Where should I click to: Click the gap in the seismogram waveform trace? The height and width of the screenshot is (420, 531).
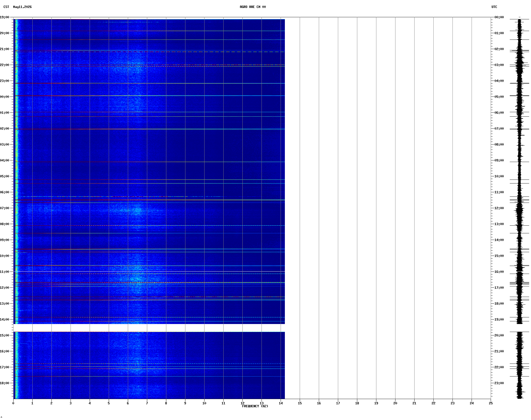[520, 328]
